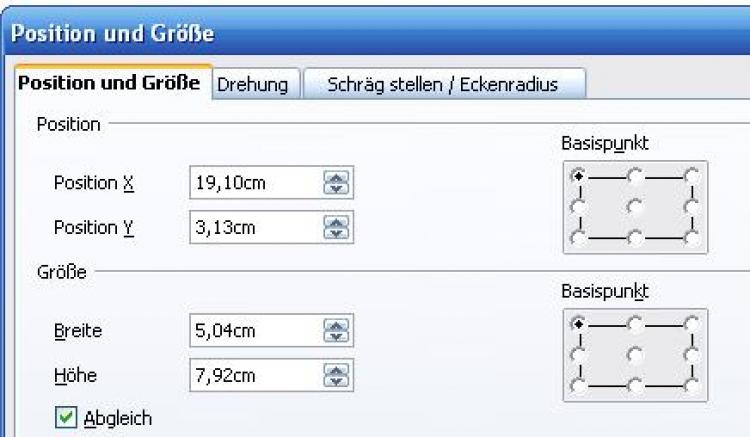
Task: Pick bottom-left Basispunkt in the Größe section
Action: (578, 385)
